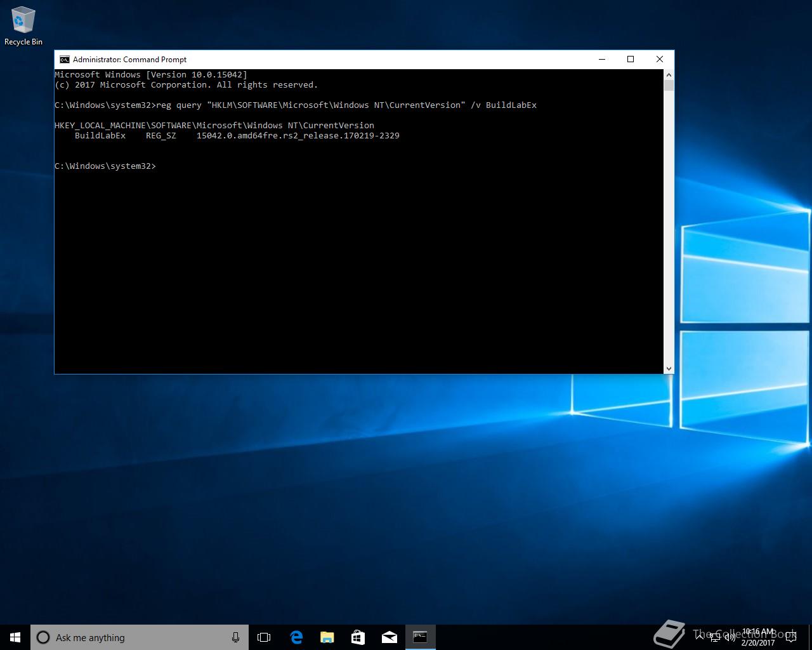Click the Ask me anything search box

(x=140, y=637)
